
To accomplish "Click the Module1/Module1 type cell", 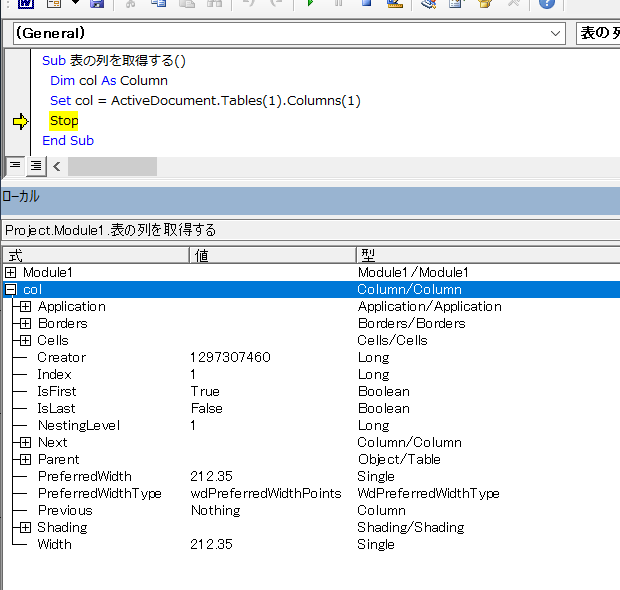I will tap(413, 272).
